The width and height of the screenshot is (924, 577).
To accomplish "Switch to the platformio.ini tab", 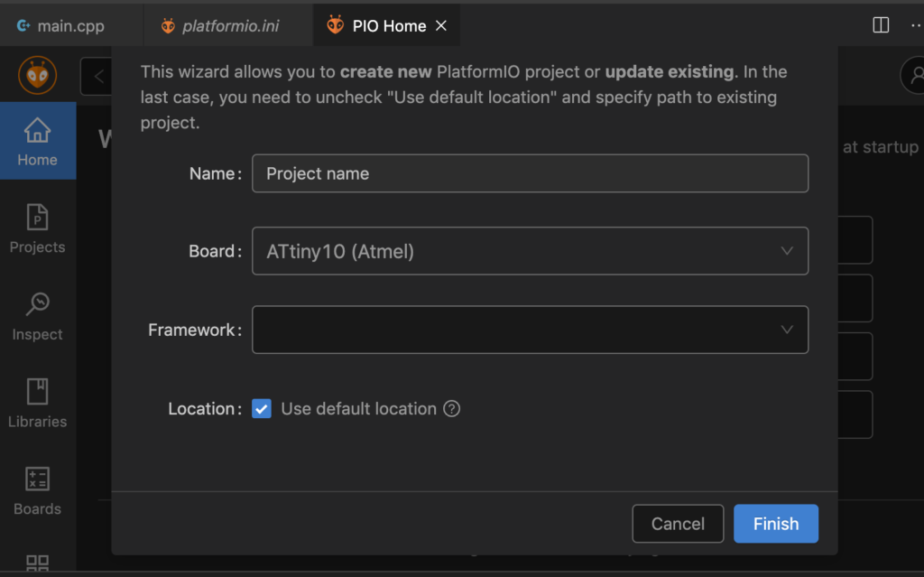I will click(220, 26).
